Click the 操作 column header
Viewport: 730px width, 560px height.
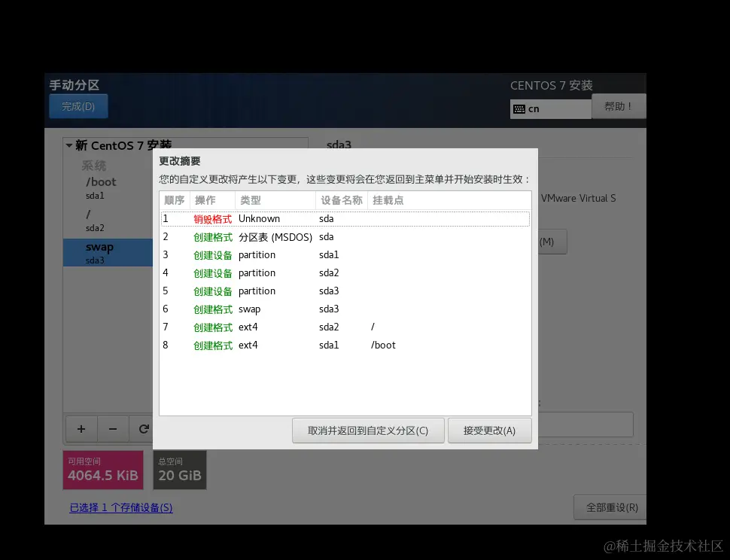pos(212,200)
